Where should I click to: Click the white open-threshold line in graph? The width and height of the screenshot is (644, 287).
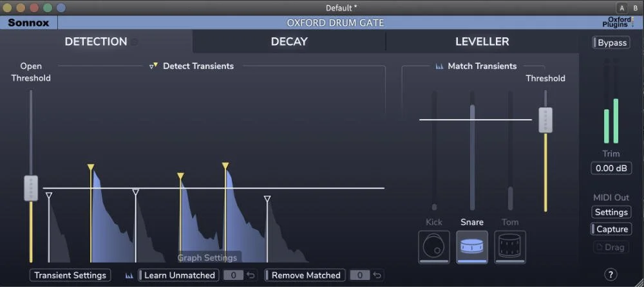(x=214, y=188)
